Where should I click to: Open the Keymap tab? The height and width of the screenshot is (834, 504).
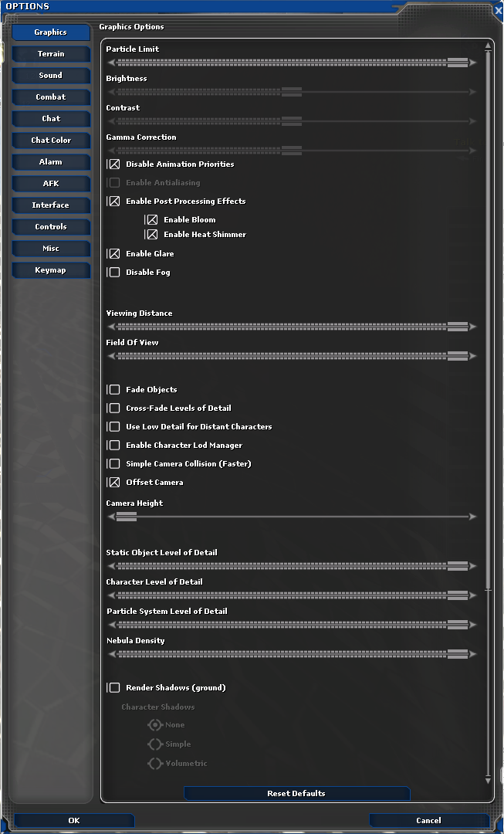50,270
